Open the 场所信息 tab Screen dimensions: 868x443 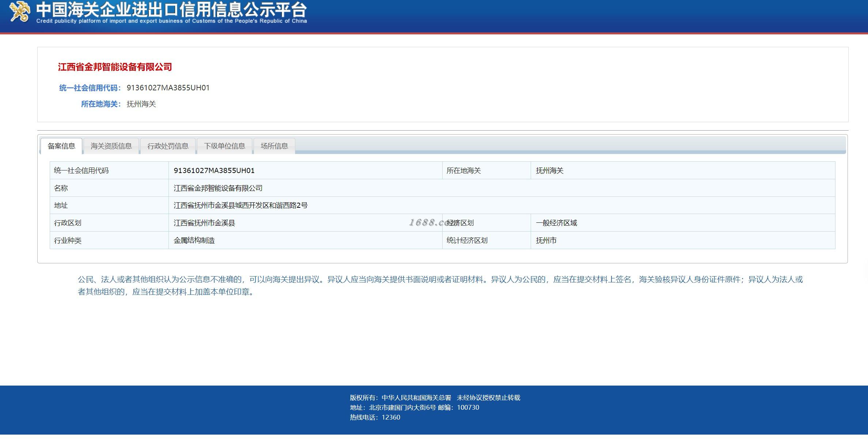tap(274, 146)
